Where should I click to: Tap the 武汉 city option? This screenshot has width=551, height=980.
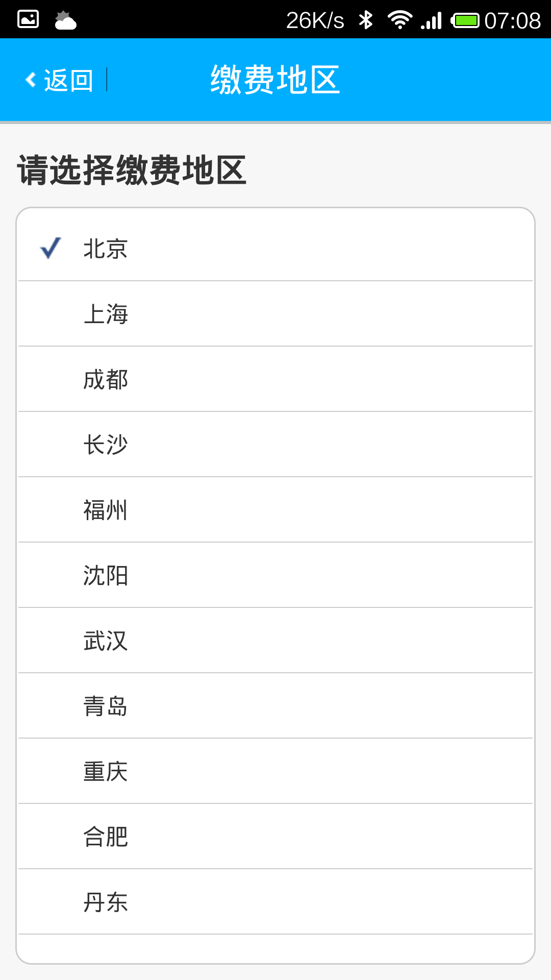[106, 641]
